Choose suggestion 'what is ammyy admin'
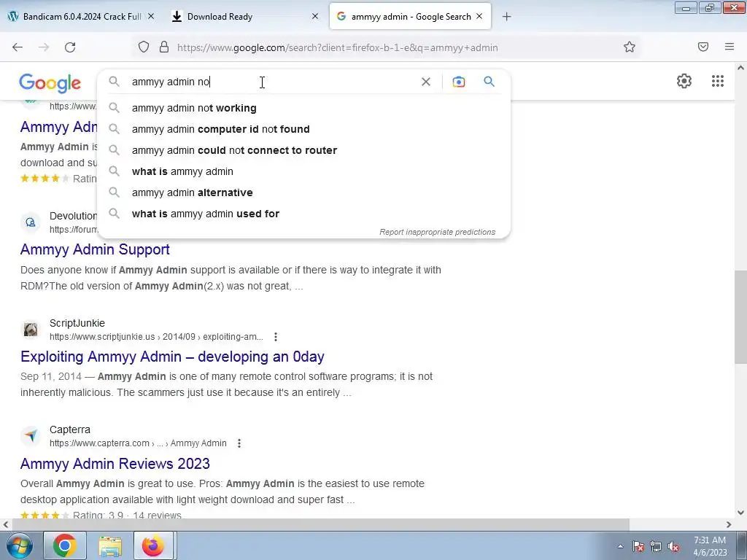The height and width of the screenshot is (560, 747). [304, 171]
